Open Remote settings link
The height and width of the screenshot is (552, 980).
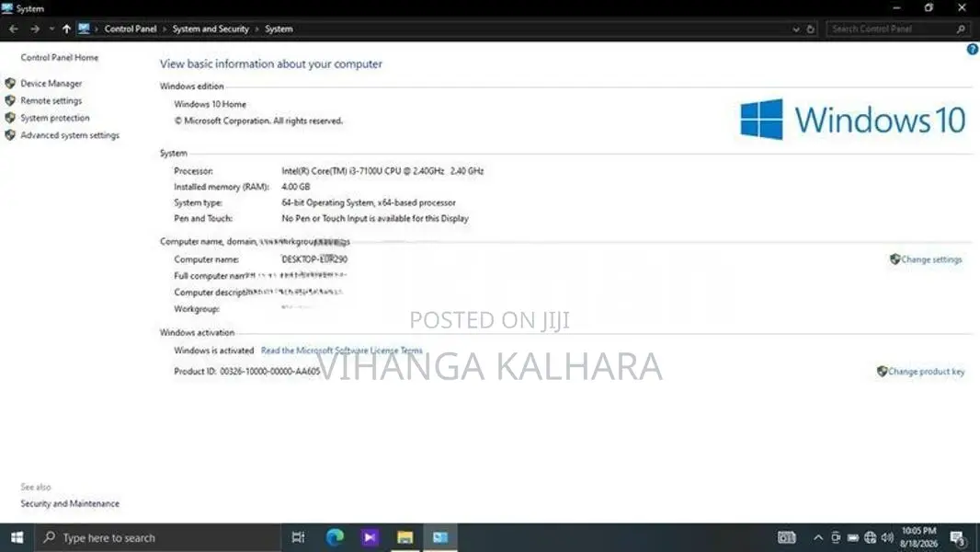[51, 100]
